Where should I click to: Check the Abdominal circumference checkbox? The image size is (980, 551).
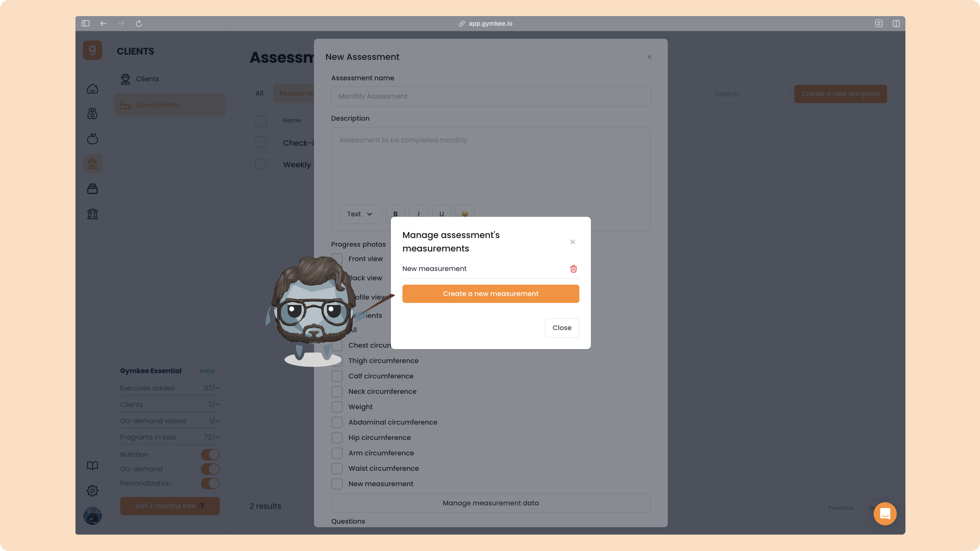tap(337, 422)
